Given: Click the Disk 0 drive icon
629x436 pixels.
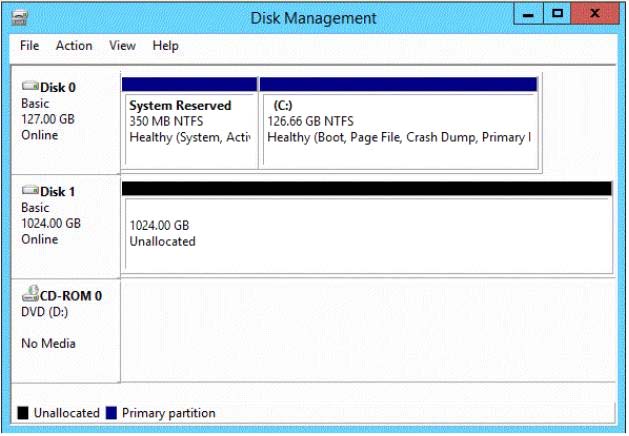Looking at the screenshot, I should click(29, 87).
